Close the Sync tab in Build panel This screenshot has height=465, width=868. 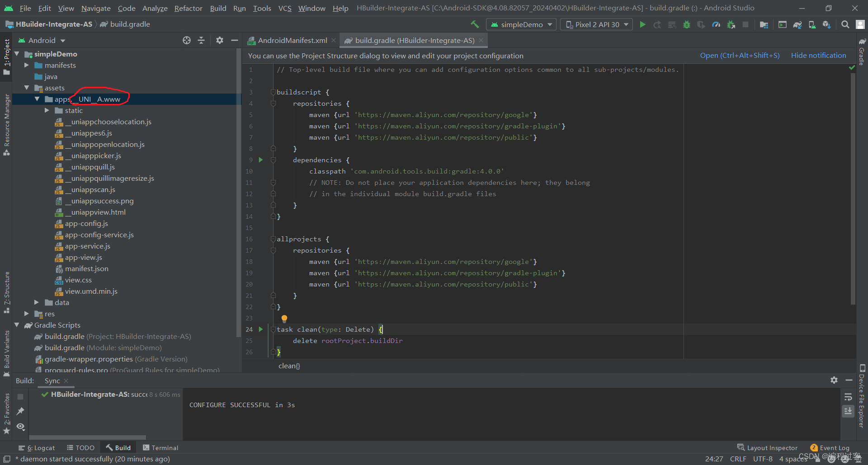[x=66, y=381]
